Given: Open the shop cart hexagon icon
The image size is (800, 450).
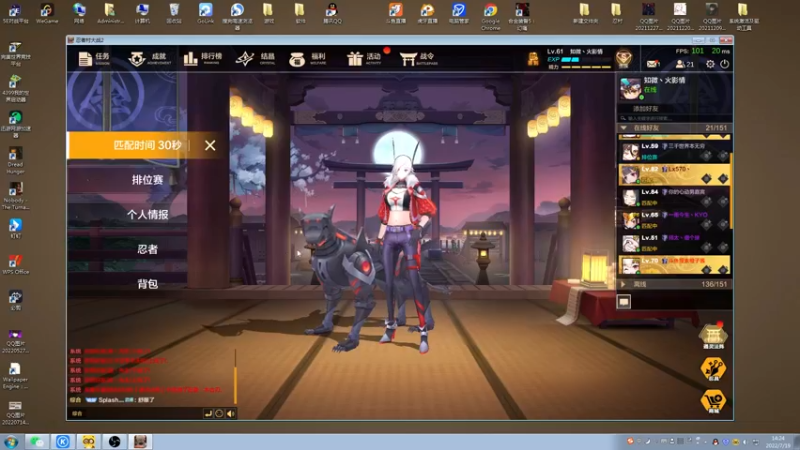Looking at the screenshot, I should (713, 401).
